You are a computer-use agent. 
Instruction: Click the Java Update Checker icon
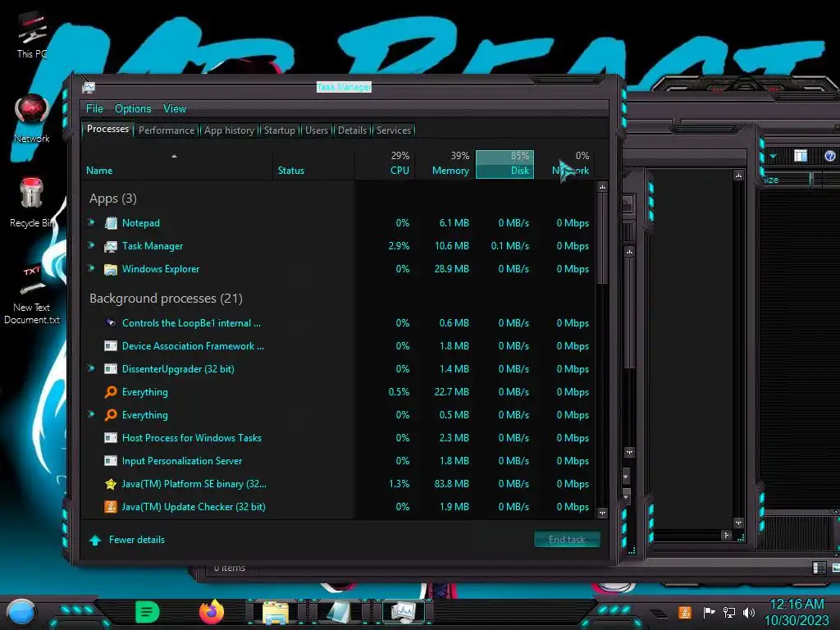(x=111, y=507)
